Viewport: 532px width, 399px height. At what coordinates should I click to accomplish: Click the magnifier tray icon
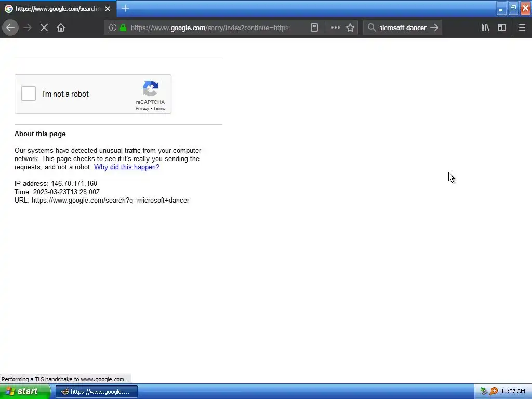494,392
